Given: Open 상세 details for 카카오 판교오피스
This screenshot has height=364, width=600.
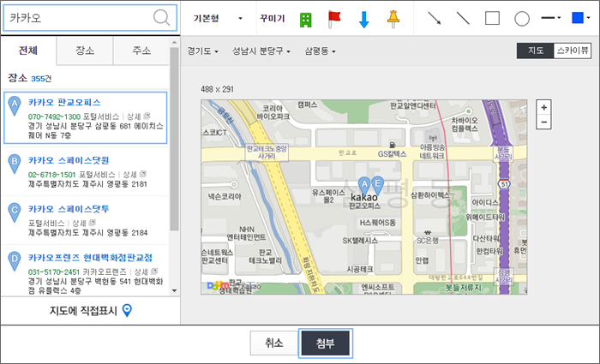Looking at the screenshot, I should pyautogui.click(x=138, y=116).
